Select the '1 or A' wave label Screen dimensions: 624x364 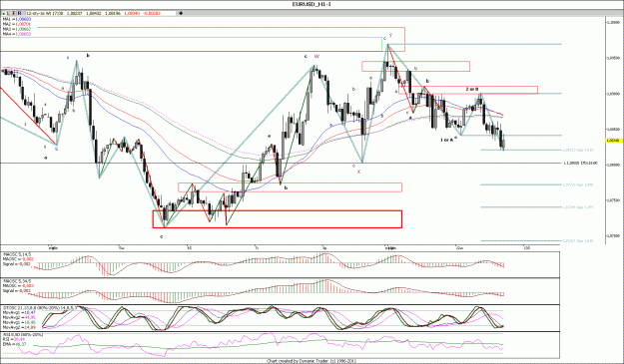pyautogui.click(x=447, y=140)
